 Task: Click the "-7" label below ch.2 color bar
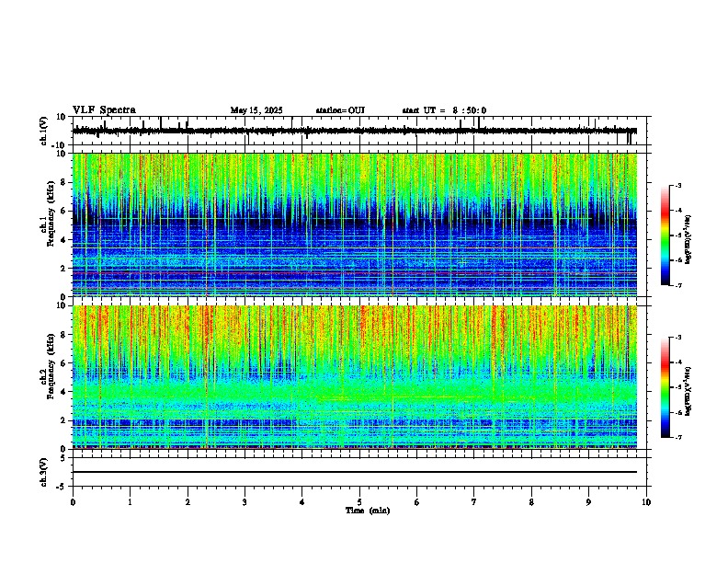point(677,438)
